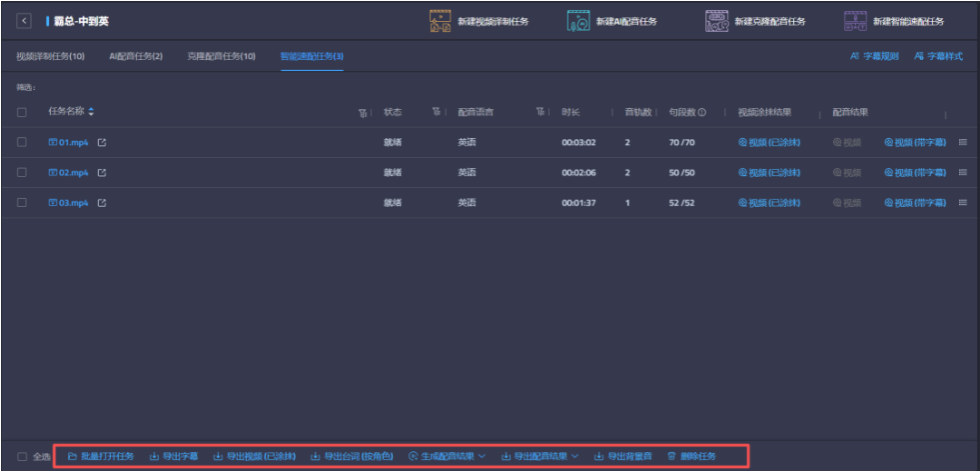Check the checkbox for 02.mp4
This screenshot has height=473, width=980.
[x=22, y=173]
